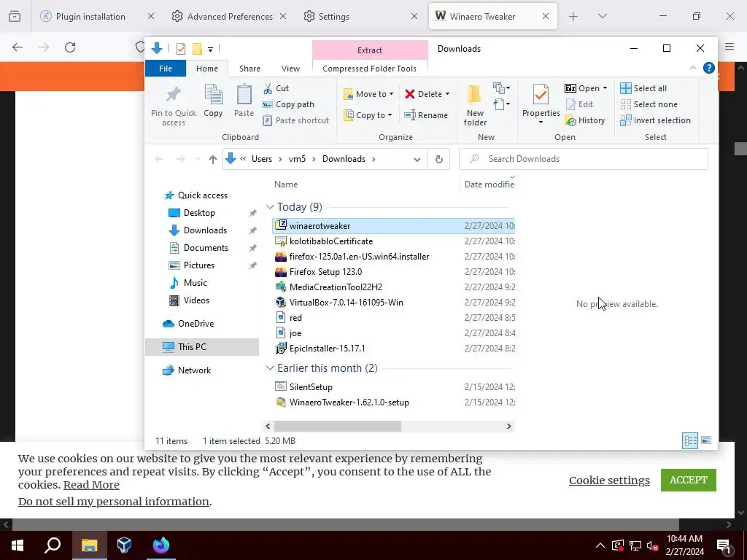This screenshot has height=560, width=747.
Task: Open Cookie settings link
Action: 609,480
